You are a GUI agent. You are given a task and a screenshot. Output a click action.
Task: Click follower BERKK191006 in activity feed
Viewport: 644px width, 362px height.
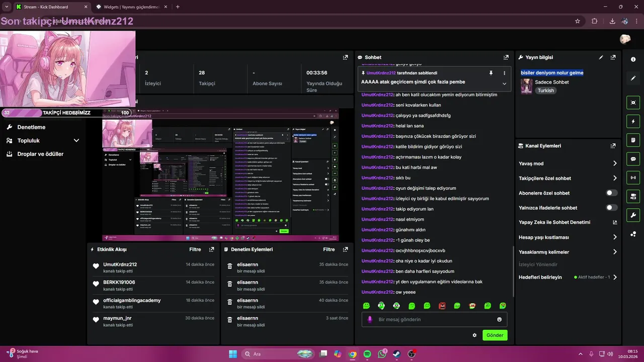119,282
